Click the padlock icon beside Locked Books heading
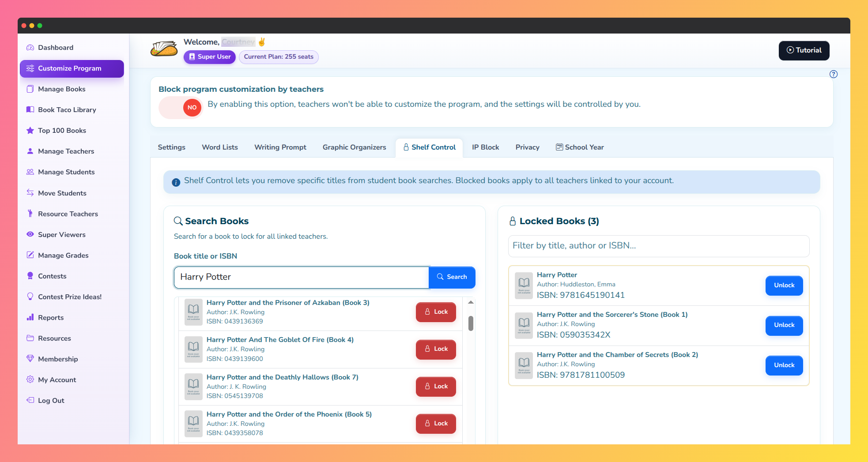The height and width of the screenshot is (462, 868). 513,221
